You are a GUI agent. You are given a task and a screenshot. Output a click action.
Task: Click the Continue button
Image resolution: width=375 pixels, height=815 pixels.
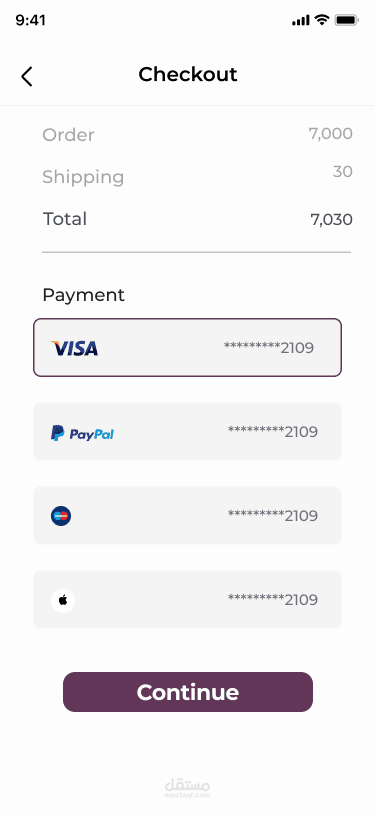point(188,692)
